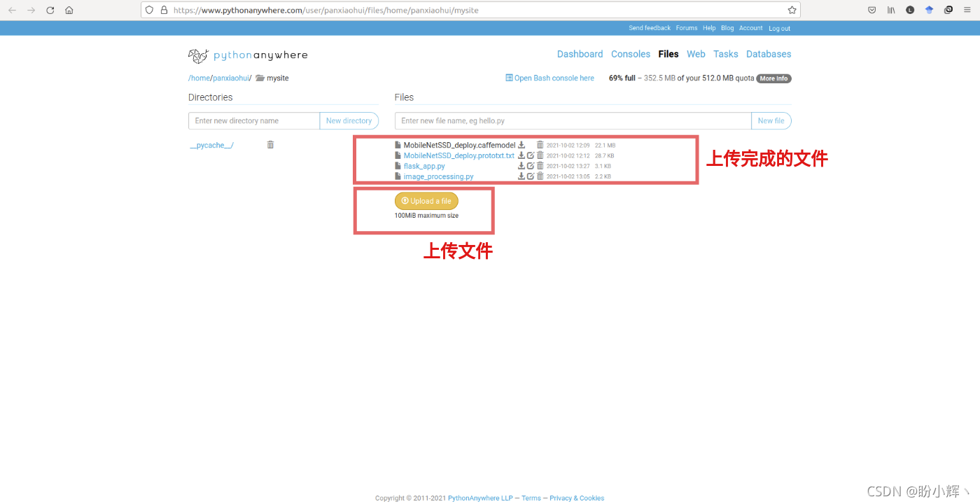Delete the __pycache__ directory
Viewport: 980px width, 504px height.
pos(270,145)
